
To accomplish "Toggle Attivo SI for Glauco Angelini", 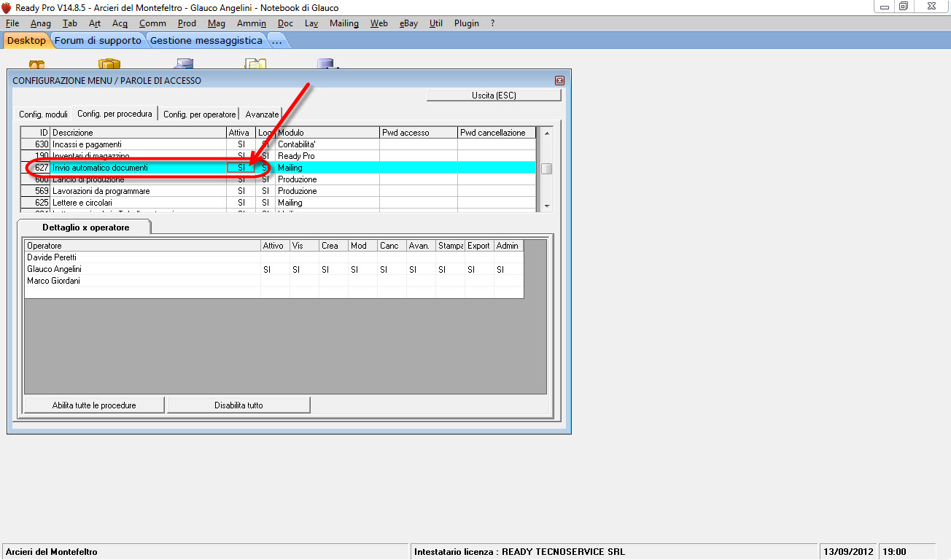I will [x=275, y=269].
